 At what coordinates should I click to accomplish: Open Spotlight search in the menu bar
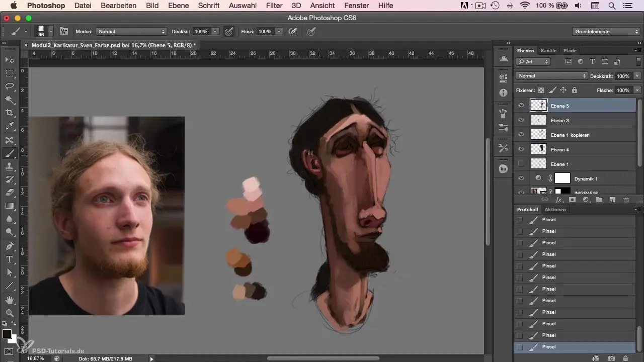coord(612,6)
